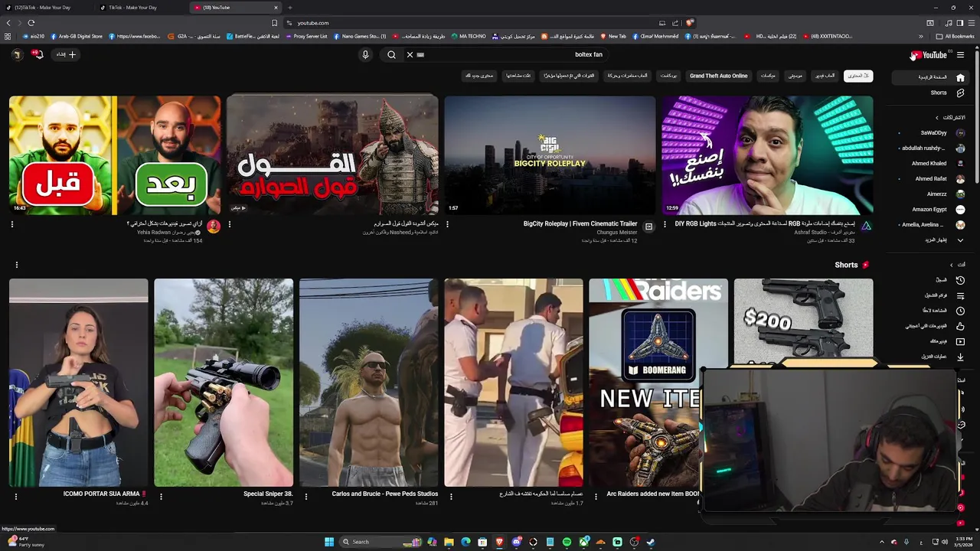980x551 pixels.
Task: Go back in browser history
Action: [8, 23]
